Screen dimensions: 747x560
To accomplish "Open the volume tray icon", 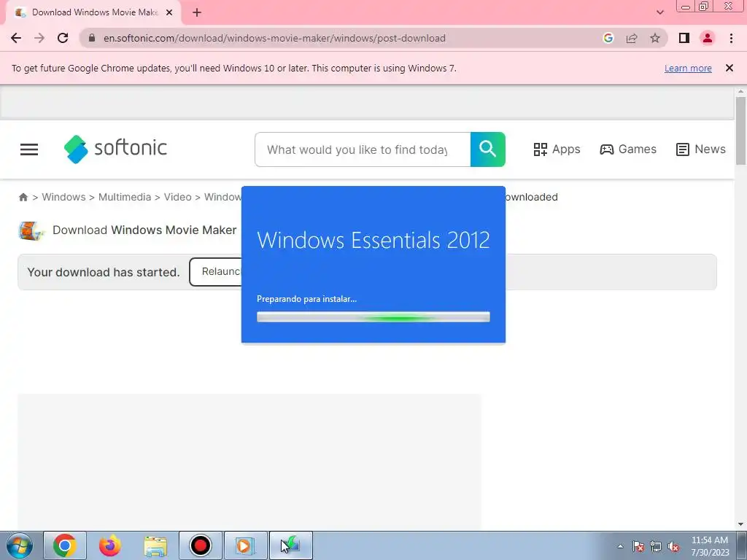I will click(673, 546).
